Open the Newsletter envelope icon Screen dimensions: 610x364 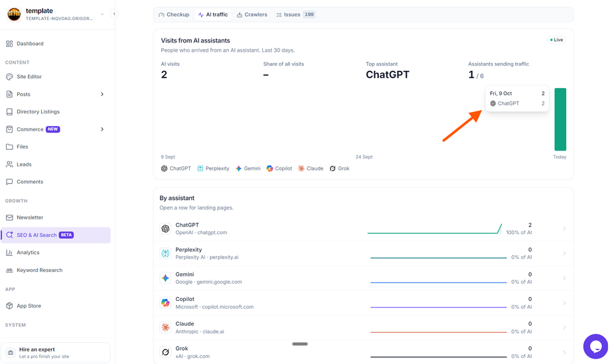(x=9, y=217)
